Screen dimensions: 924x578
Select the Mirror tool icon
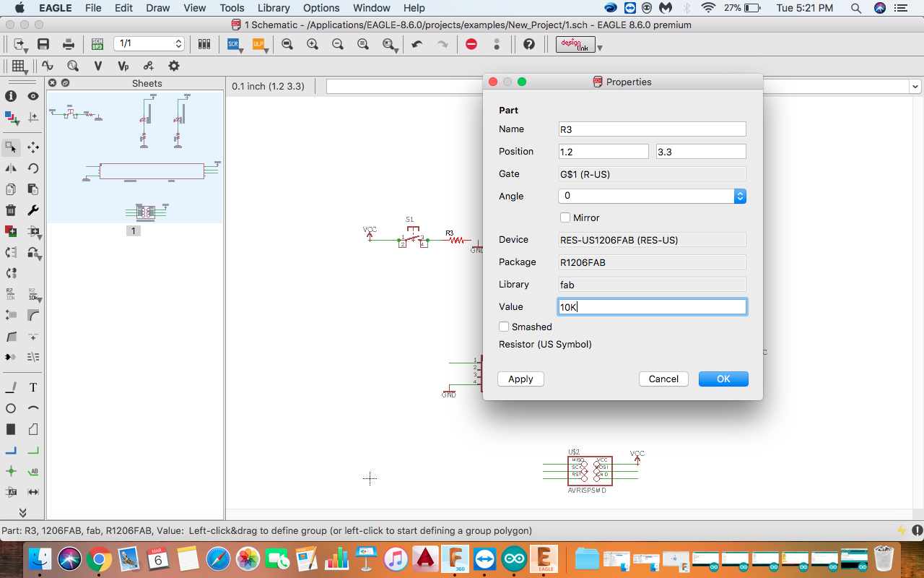tap(11, 168)
